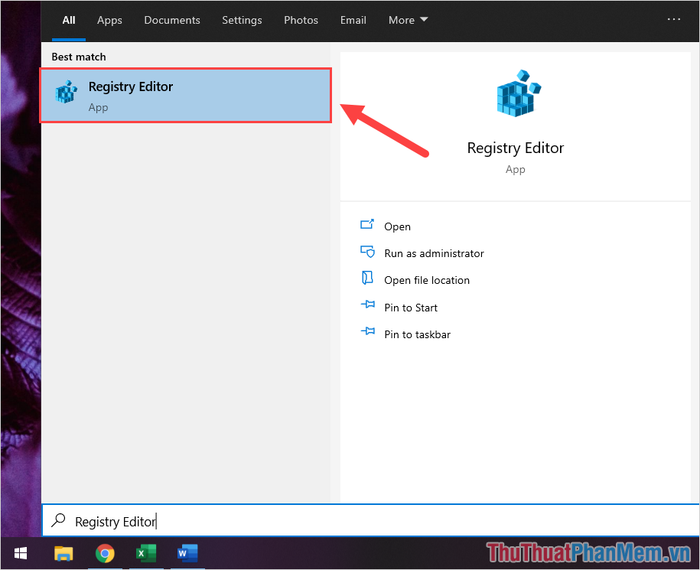Viewport: 700px width, 570px height.
Task: Open Word from the taskbar
Action: click(x=188, y=553)
